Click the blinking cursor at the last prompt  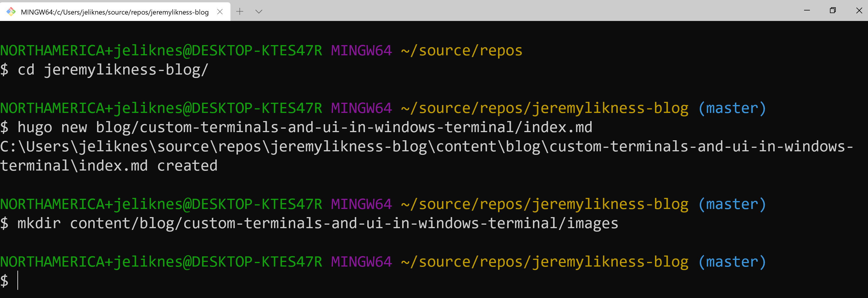coord(19,280)
